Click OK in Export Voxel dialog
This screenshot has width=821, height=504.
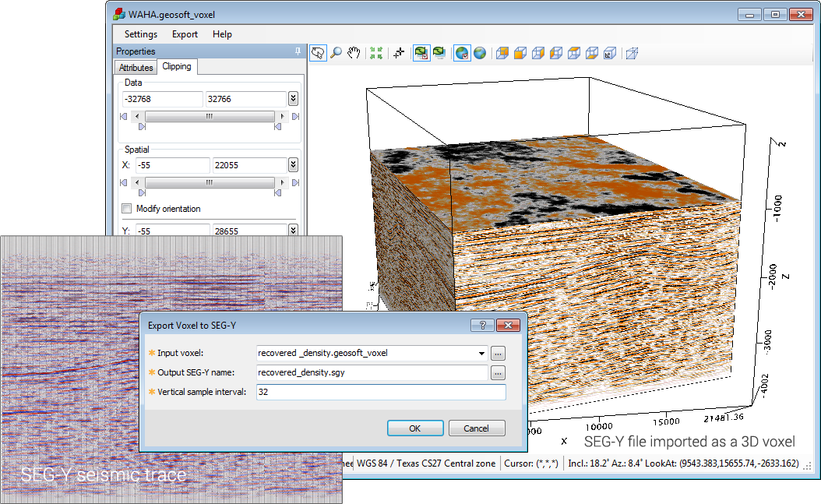(x=415, y=428)
